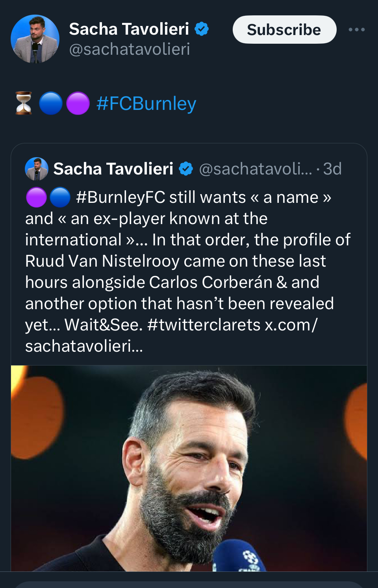Click the verified badge next to the main author name
378x588 pixels.
click(202, 29)
